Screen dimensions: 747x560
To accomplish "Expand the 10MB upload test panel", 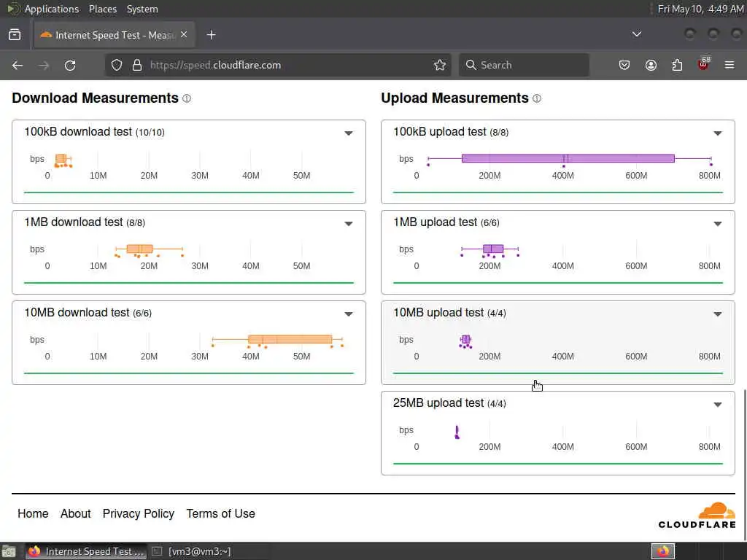I will click(718, 314).
